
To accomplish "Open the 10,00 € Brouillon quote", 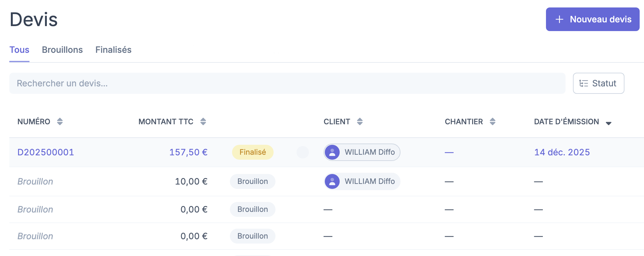I will pos(35,181).
